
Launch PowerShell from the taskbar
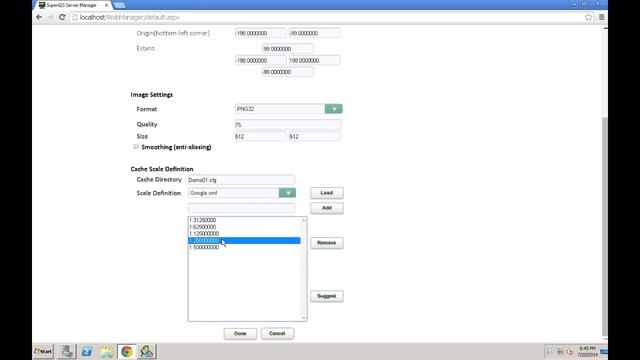click(87, 351)
